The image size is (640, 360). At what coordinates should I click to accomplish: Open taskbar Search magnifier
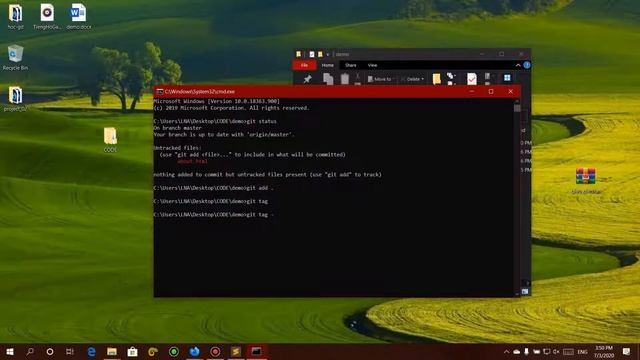pos(30,351)
